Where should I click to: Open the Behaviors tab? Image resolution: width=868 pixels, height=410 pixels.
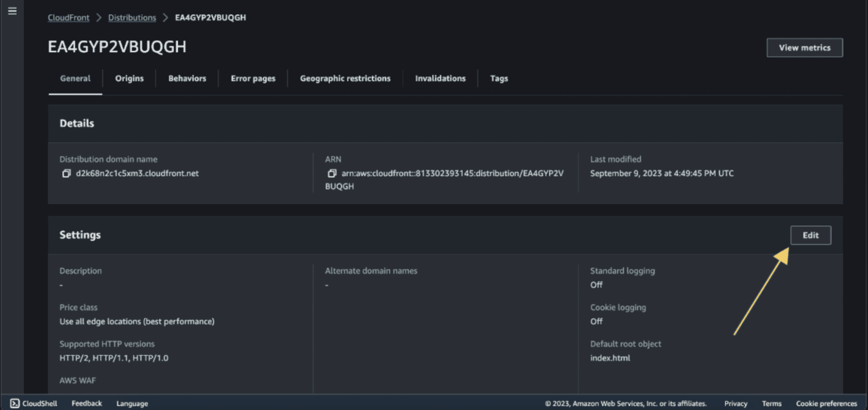tap(187, 78)
